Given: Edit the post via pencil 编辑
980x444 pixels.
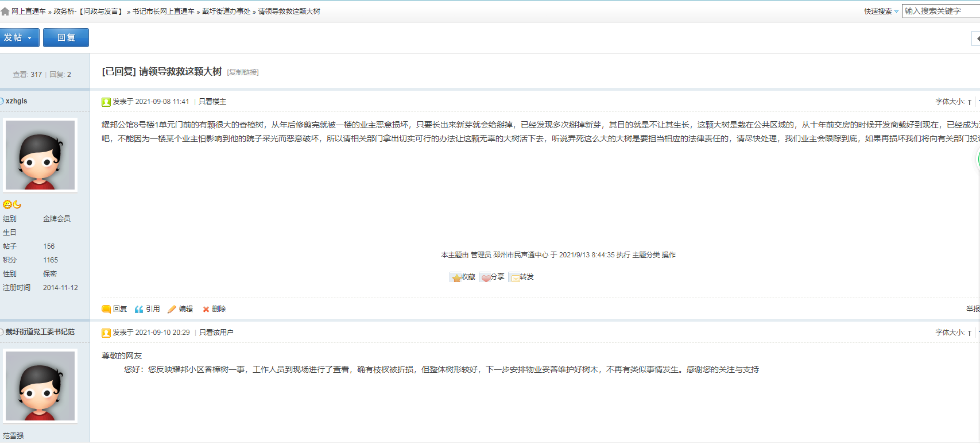Looking at the screenshot, I should 172,309.
